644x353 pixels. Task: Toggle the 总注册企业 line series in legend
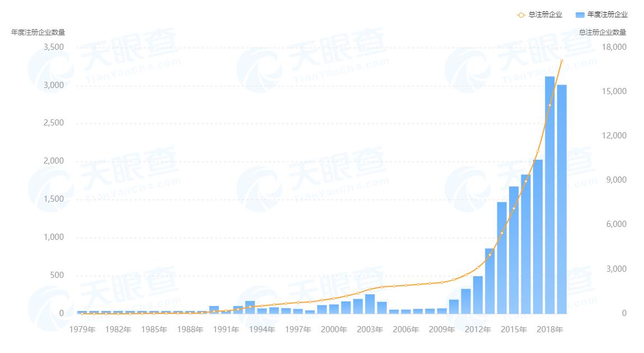coord(539,15)
